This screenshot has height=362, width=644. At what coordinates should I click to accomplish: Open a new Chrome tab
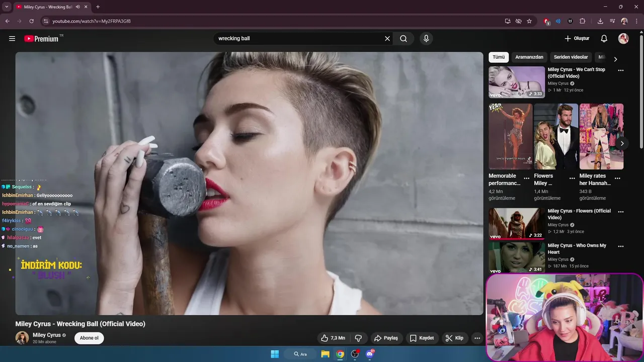tap(98, 7)
